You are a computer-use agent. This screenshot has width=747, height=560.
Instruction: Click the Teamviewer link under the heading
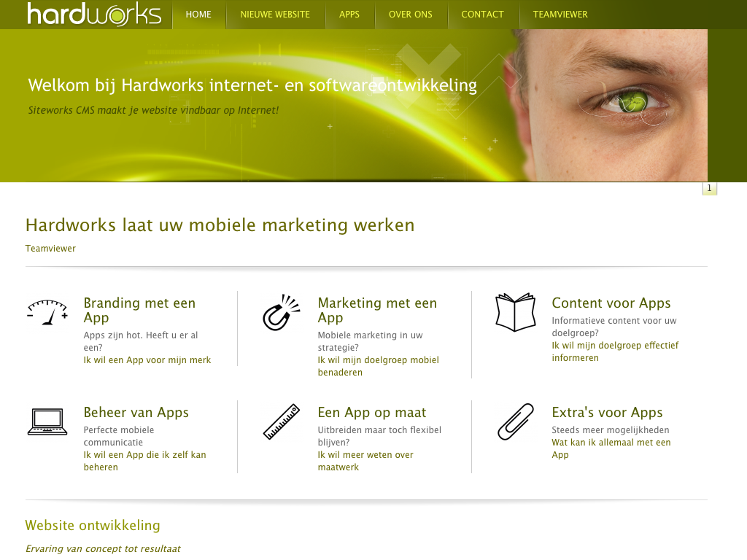pyautogui.click(x=50, y=249)
